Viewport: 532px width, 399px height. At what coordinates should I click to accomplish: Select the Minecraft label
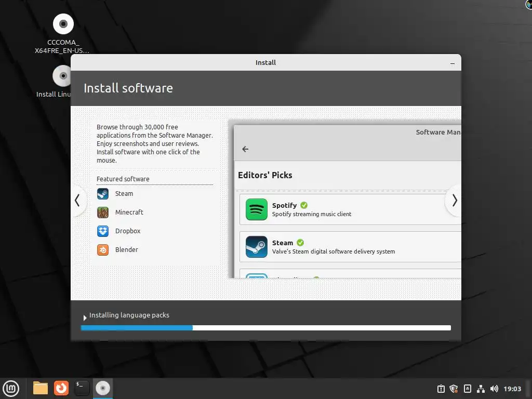point(129,212)
